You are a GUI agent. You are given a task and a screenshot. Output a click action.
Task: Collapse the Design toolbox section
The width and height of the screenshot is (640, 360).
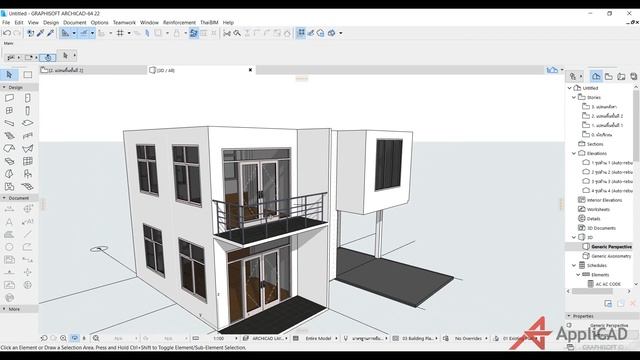[4, 87]
